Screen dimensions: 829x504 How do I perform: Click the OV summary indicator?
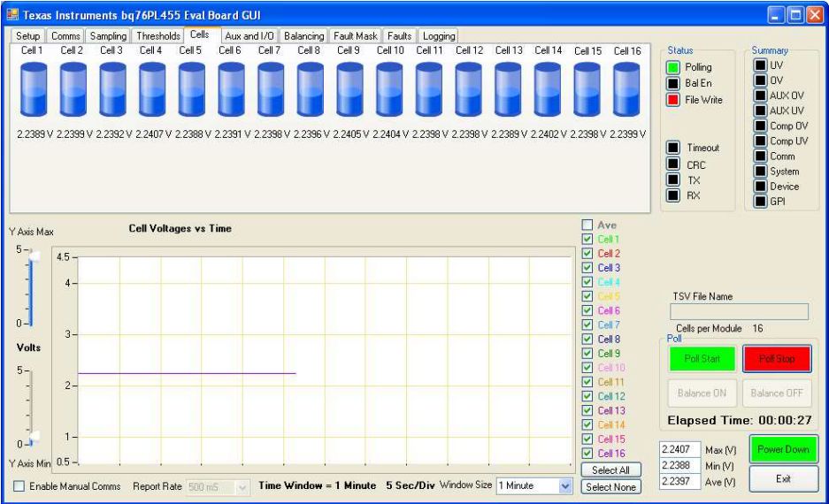point(760,80)
